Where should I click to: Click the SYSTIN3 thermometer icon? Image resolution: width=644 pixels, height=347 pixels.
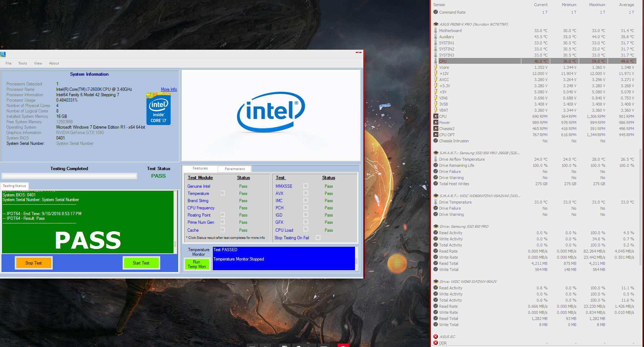coord(435,55)
